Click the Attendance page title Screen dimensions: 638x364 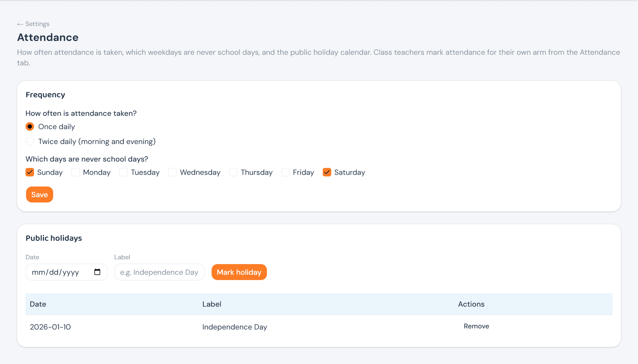click(48, 37)
